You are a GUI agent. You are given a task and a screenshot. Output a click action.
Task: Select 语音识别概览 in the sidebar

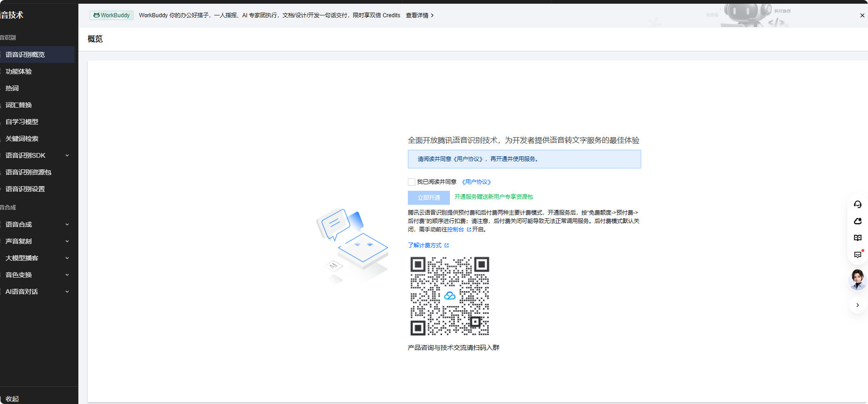[37, 55]
